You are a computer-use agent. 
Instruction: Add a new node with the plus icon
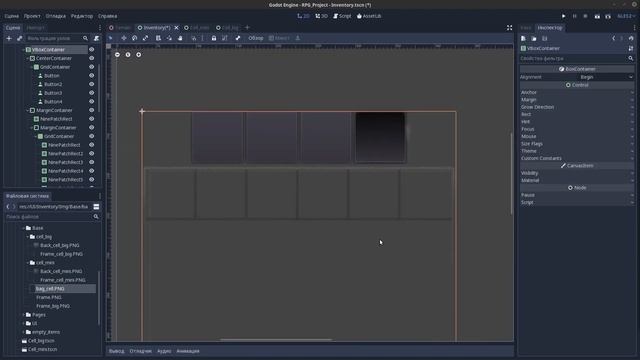[9, 38]
